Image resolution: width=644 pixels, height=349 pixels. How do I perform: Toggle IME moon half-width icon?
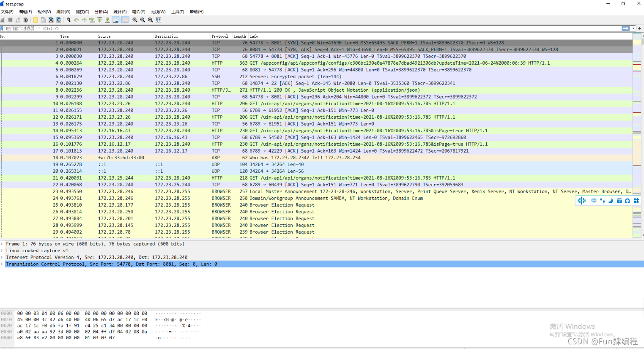pyautogui.click(x=611, y=201)
